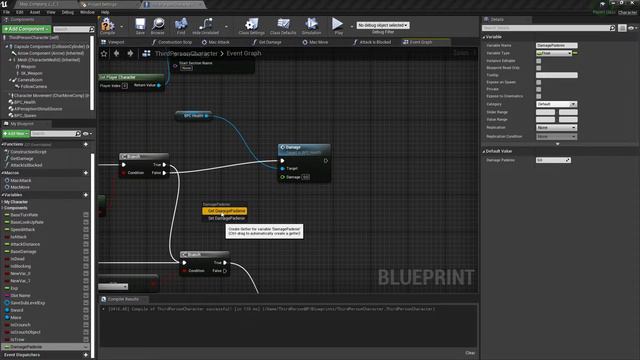Viewport: 640px width, 360px height.
Task: Enable the Expose on Spawn checkbox
Action: tap(538, 82)
